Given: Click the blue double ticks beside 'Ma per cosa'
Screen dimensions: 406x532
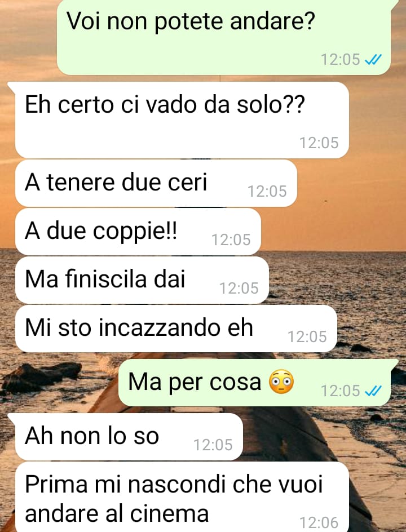Looking at the screenshot, I should pos(373,391).
